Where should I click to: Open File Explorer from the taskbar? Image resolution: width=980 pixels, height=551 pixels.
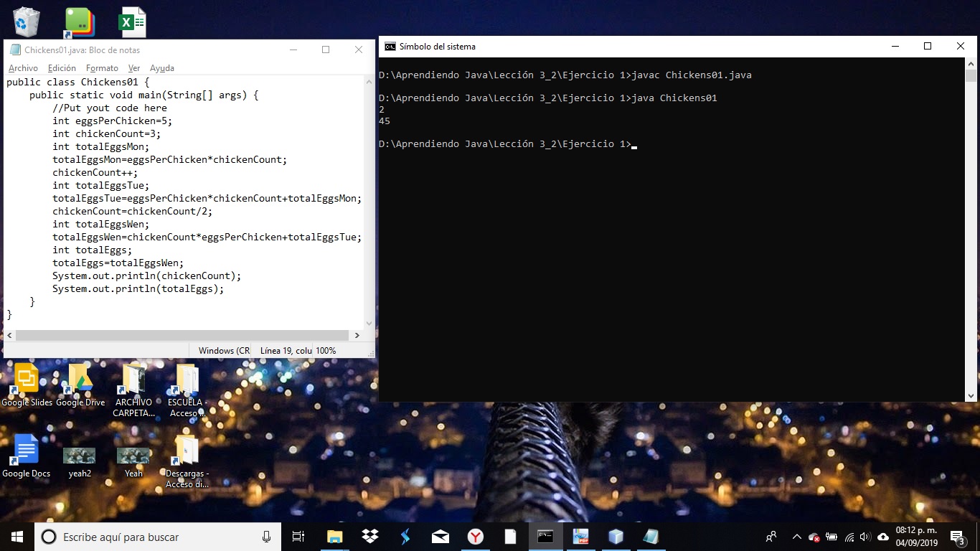click(x=334, y=536)
